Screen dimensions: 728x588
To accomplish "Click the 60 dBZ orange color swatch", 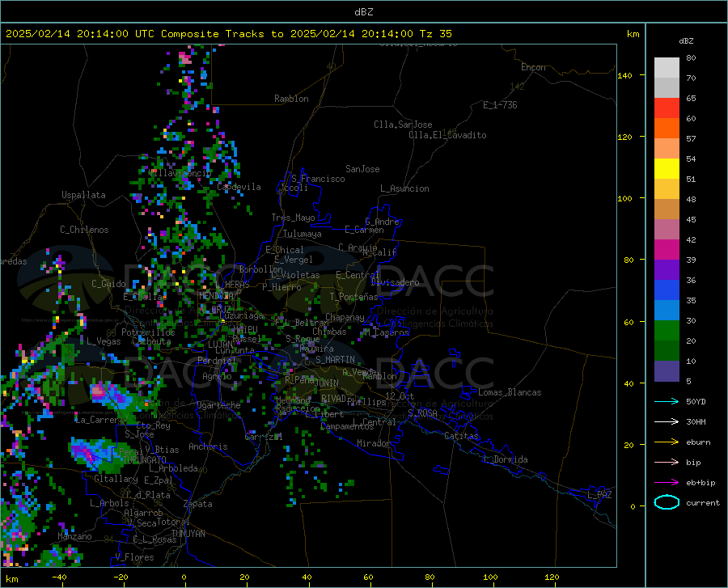I will click(x=667, y=129).
